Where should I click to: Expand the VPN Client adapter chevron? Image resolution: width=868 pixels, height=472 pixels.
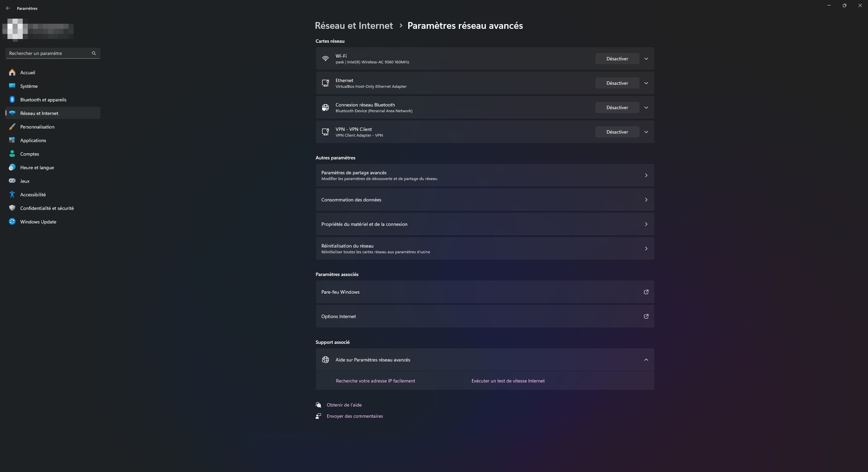pyautogui.click(x=646, y=132)
